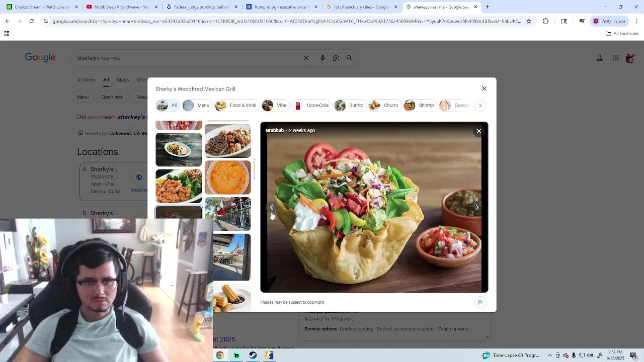Open the churros thumbnail
Screen dimensions: 644x362
pyautogui.click(x=232, y=298)
